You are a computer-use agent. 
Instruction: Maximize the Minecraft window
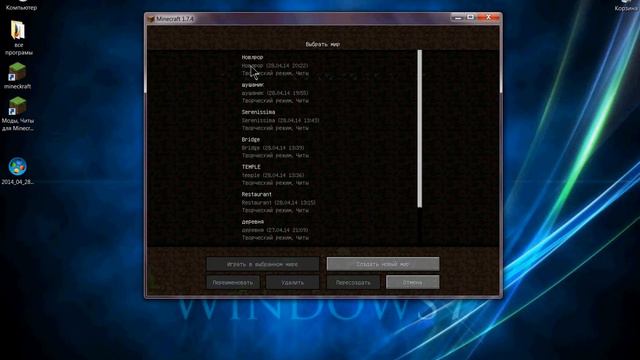pyautogui.click(x=470, y=18)
